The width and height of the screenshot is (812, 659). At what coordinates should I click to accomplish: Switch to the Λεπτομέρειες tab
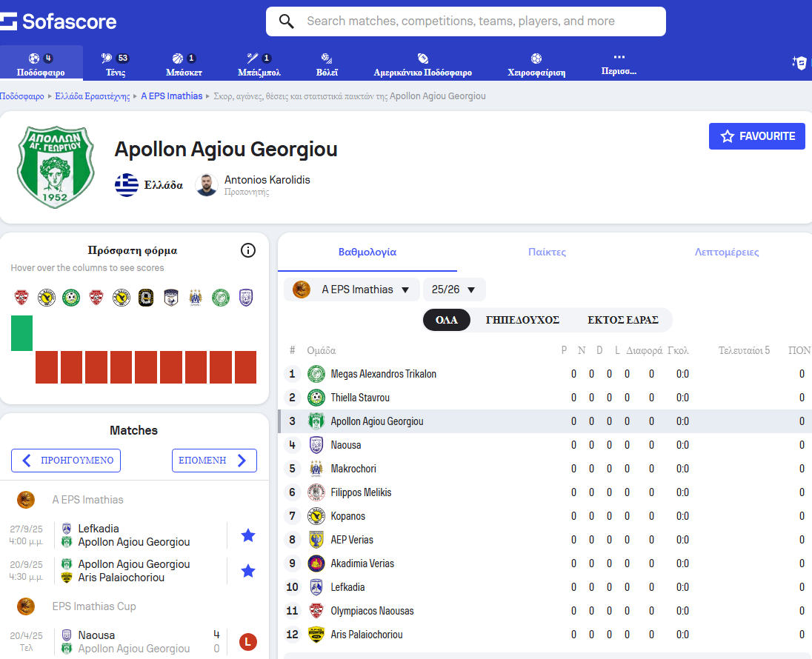(726, 252)
